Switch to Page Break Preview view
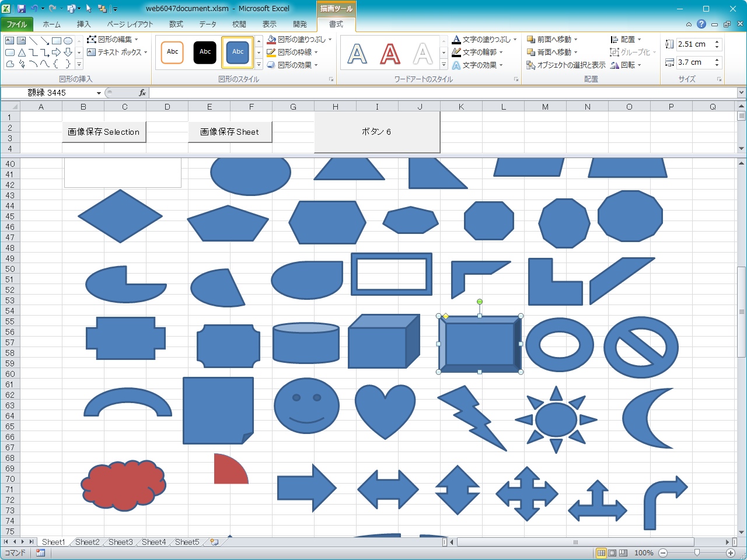The height and width of the screenshot is (560, 747). pyautogui.click(x=623, y=552)
